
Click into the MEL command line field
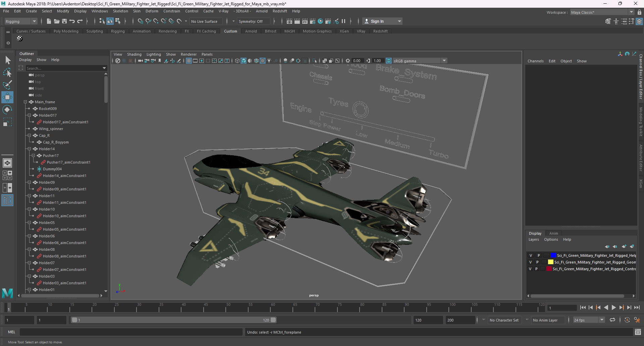tap(131, 332)
